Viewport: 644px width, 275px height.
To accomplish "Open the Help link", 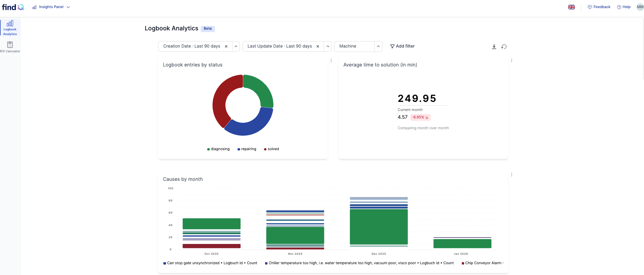I will (624, 7).
